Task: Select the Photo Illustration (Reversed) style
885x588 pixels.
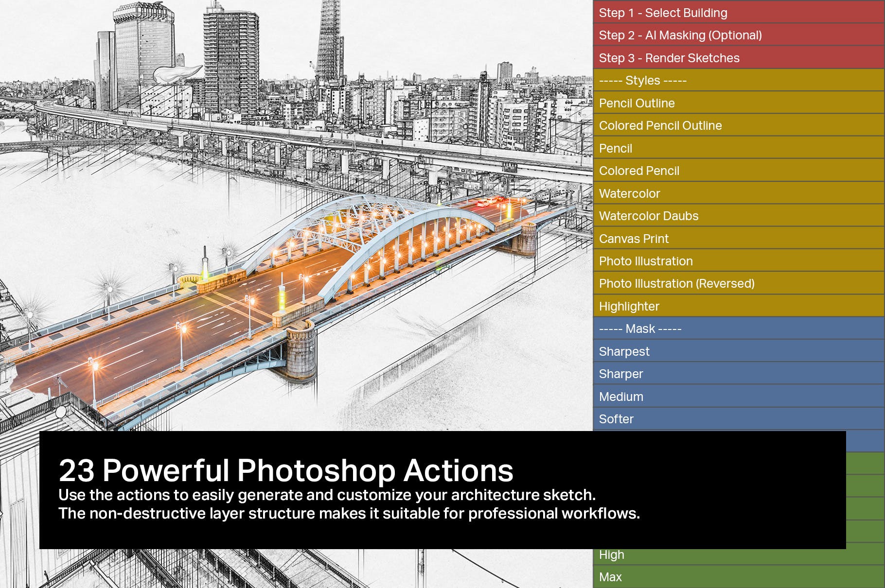Action: [x=729, y=284]
